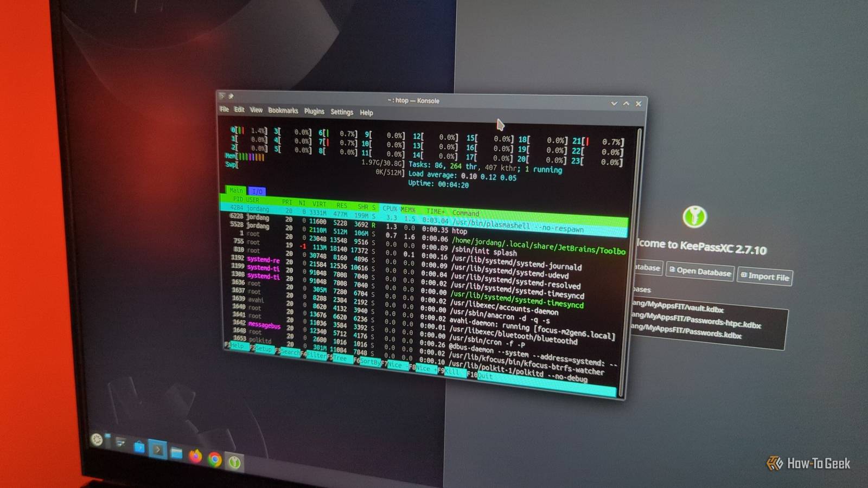Open the Dolphin file manager folder icon

176,453
